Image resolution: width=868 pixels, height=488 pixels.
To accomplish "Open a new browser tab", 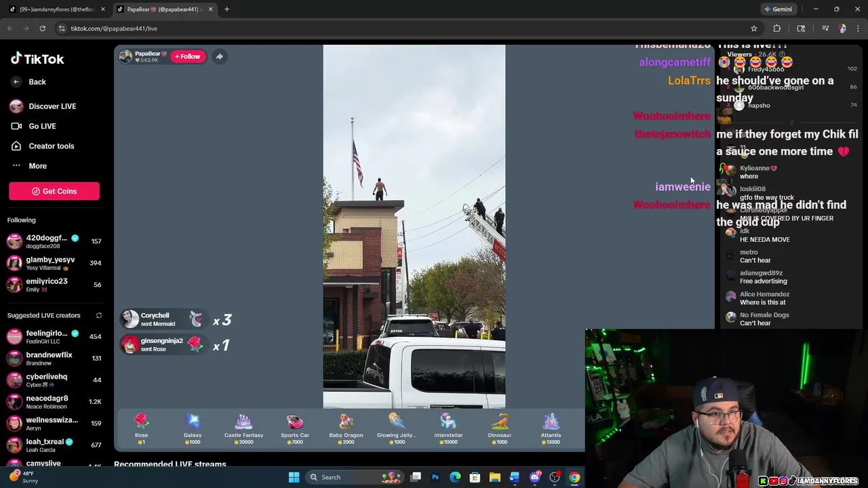I will point(226,9).
